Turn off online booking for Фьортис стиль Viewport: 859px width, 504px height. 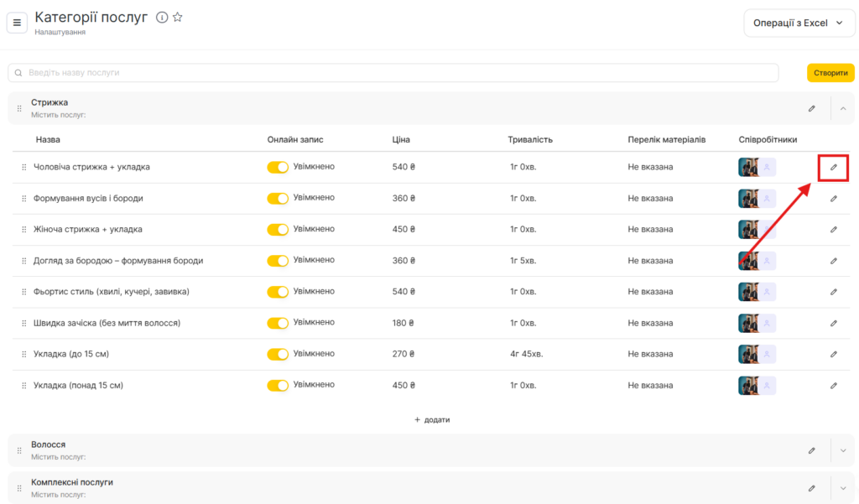click(278, 292)
